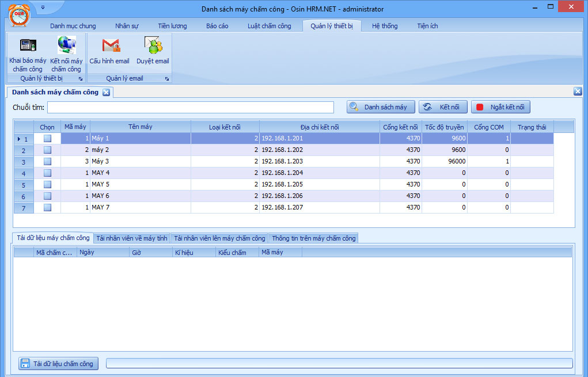Click the Tải dữ liệu chấm công button

point(58,364)
